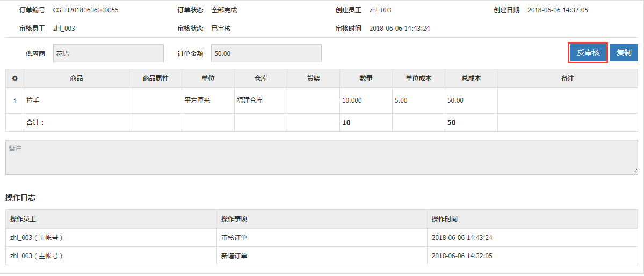Click the gear icon in table header
The height and width of the screenshot is (276, 644).
coord(15,78)
